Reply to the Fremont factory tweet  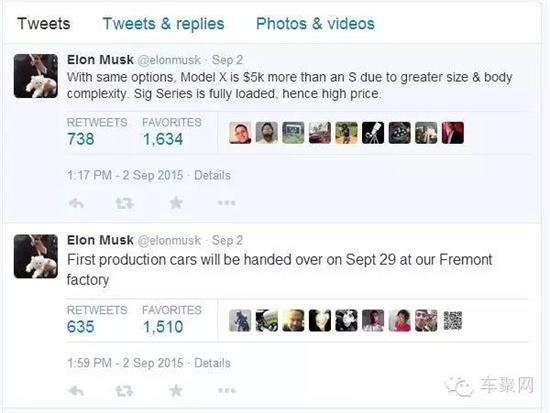point(76,391)
